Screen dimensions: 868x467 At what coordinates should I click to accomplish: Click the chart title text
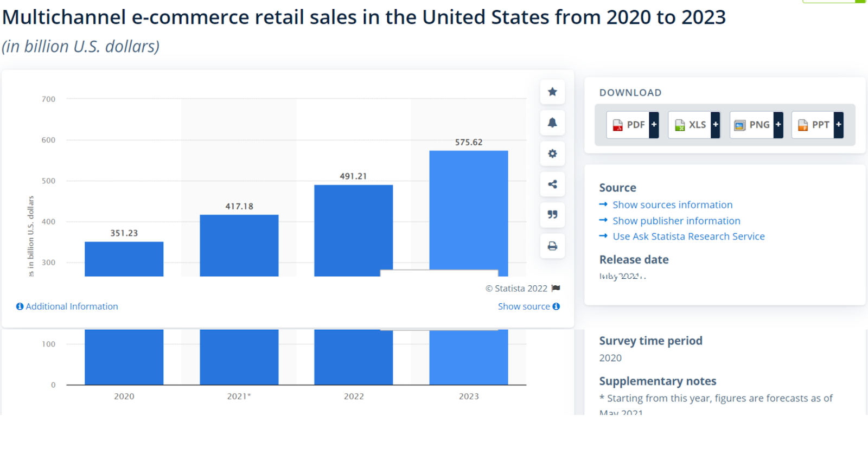coord(364,17)
